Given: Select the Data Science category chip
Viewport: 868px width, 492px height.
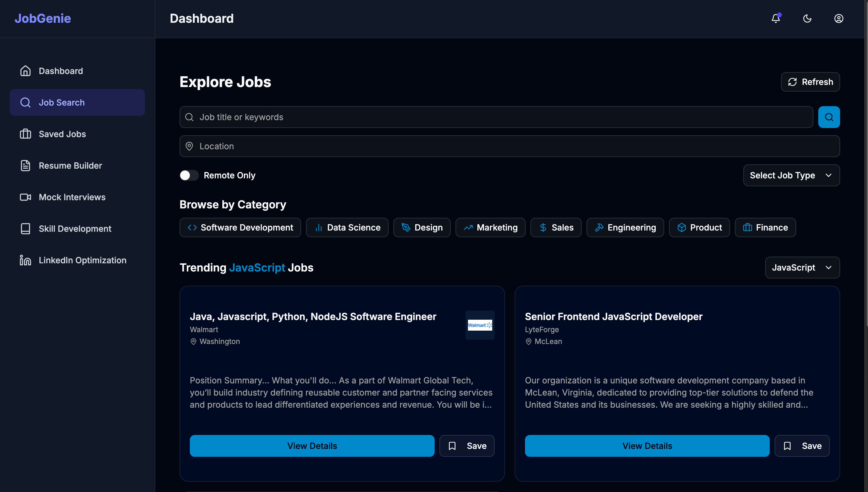Looking at the screenshot, I should [347, 227].
